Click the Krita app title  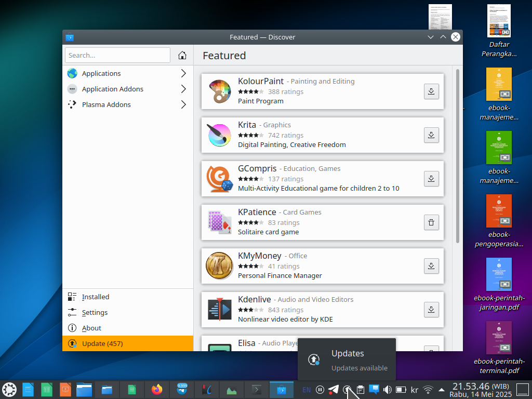(x=247, y=125)
